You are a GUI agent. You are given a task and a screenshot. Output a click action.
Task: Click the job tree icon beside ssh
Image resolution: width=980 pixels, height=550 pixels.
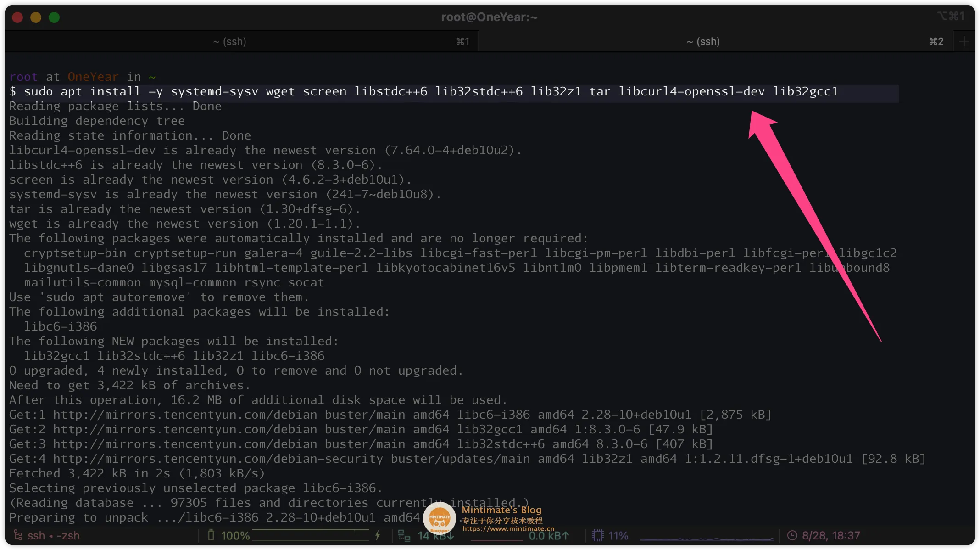tap(18, 535)
